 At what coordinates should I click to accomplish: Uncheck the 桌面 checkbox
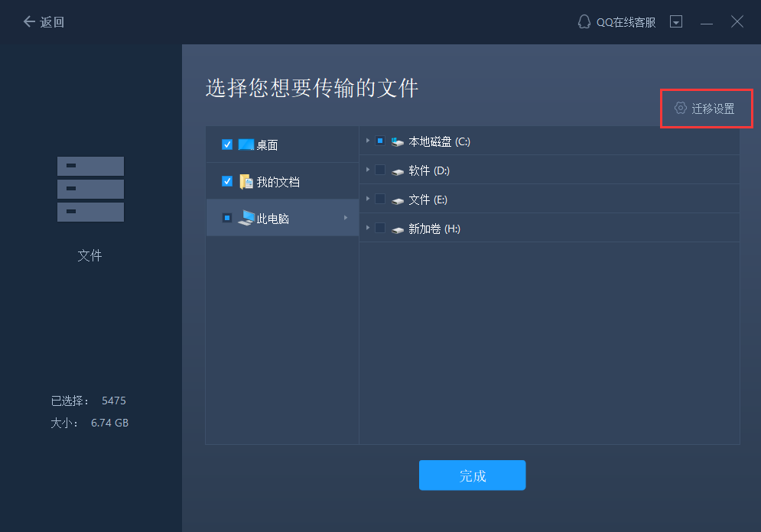(x=226, y=144)
